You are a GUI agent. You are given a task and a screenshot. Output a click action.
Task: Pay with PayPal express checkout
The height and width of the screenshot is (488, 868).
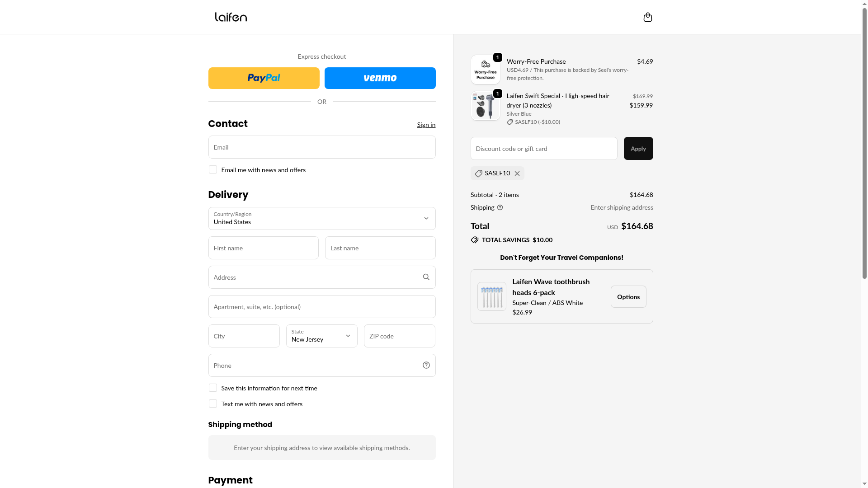(x=264, y=78)
